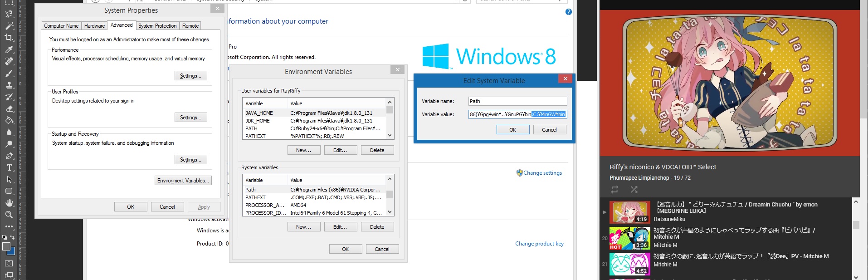Select the History Brush tool
The image size is (868, 280).
9,97
